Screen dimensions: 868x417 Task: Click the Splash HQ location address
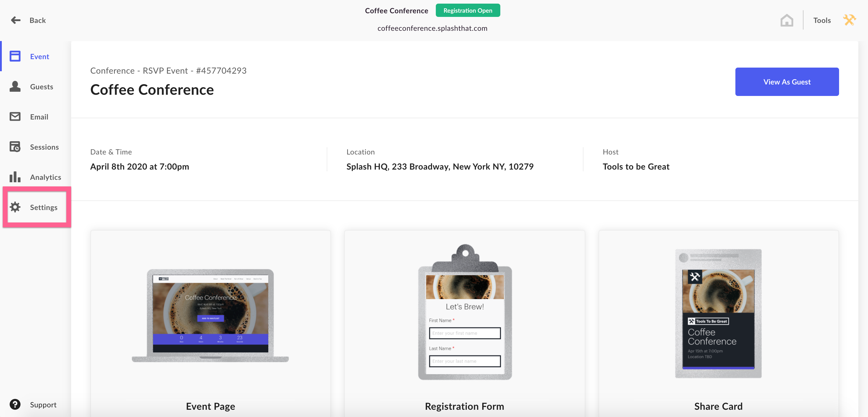coord(440,167)
